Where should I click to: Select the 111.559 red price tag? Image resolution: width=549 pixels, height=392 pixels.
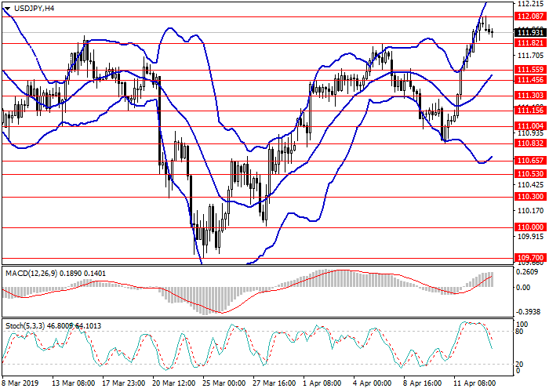coord(530,70)
